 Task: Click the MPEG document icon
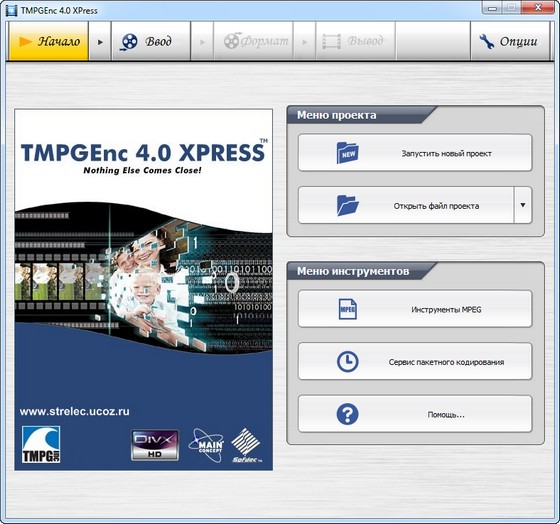point(348,309)
